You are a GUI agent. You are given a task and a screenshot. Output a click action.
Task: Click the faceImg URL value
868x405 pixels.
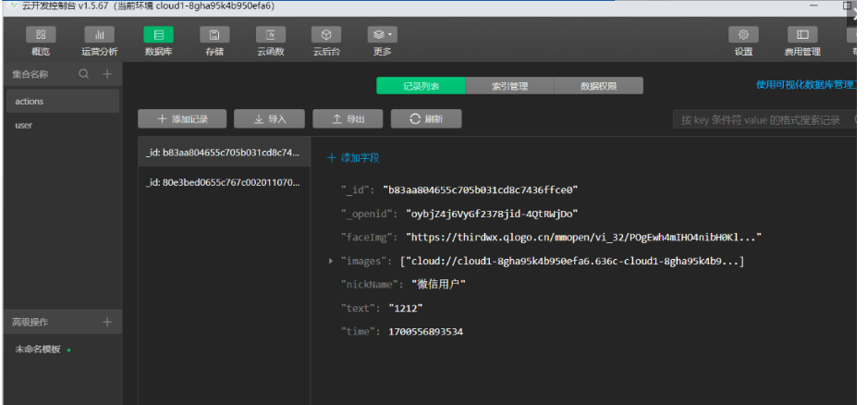pyautogui.click(x=584, y=237)
